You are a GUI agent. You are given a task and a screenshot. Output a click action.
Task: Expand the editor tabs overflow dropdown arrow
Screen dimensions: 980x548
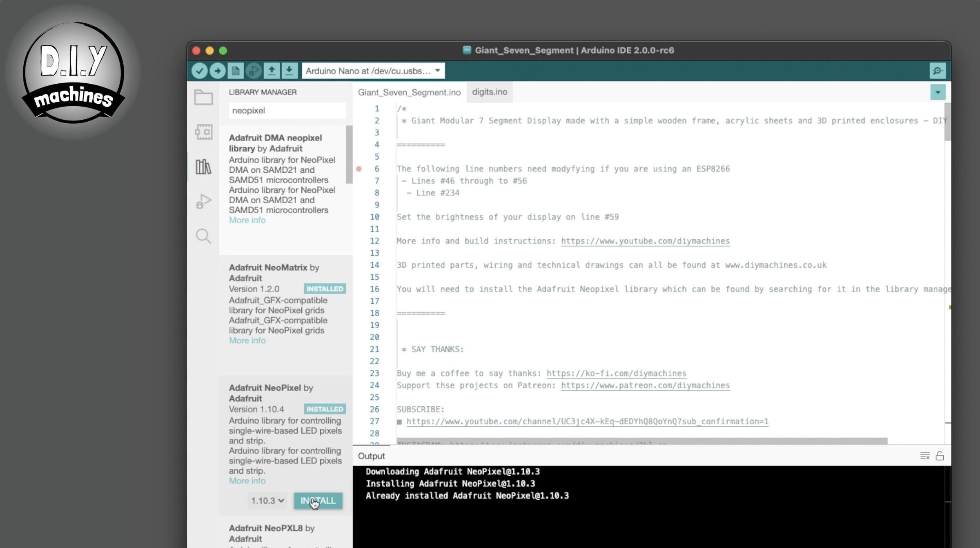[x=938, y=92]
